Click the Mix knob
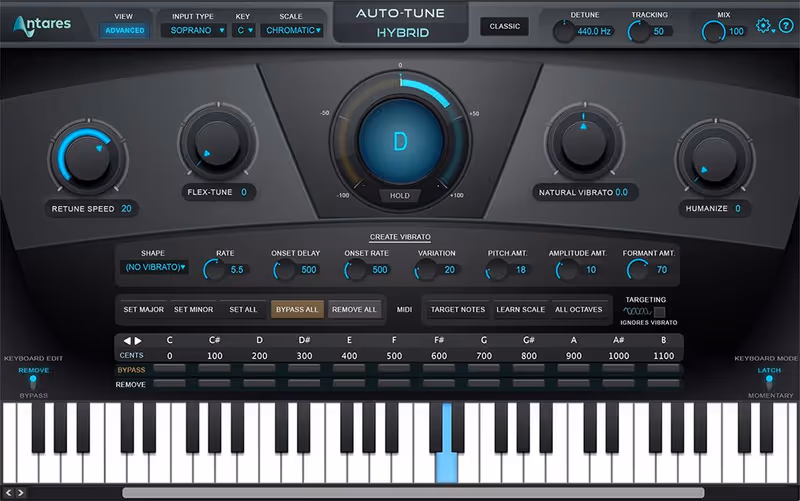Screen dimensions: 800x501 click(x=713, y=32)
